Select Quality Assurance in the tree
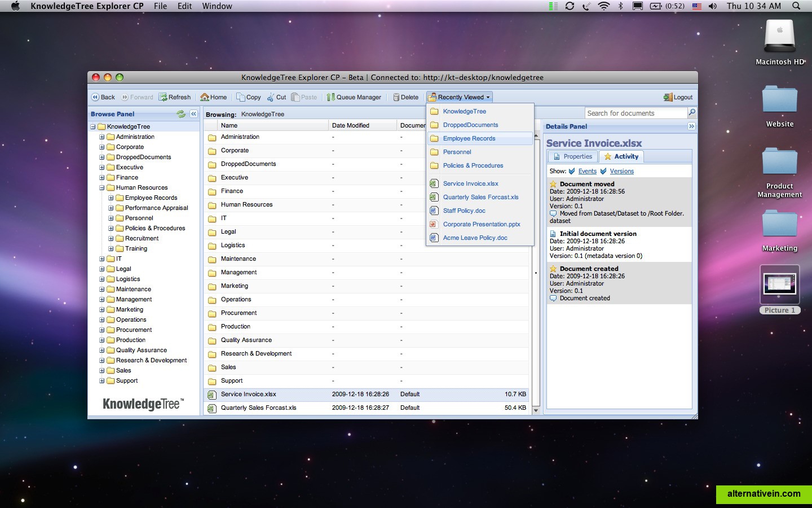The height and width of the screenshot is (508, 812). pos(141,350)
